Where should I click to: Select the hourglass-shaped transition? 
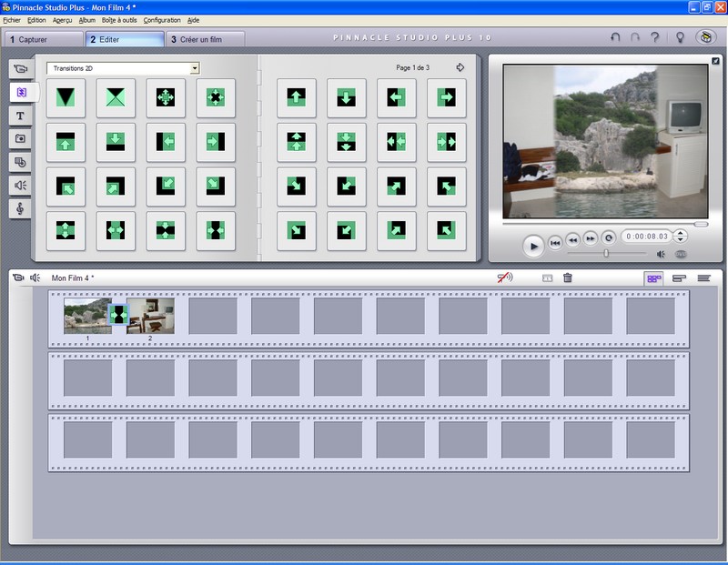point(116,97)
